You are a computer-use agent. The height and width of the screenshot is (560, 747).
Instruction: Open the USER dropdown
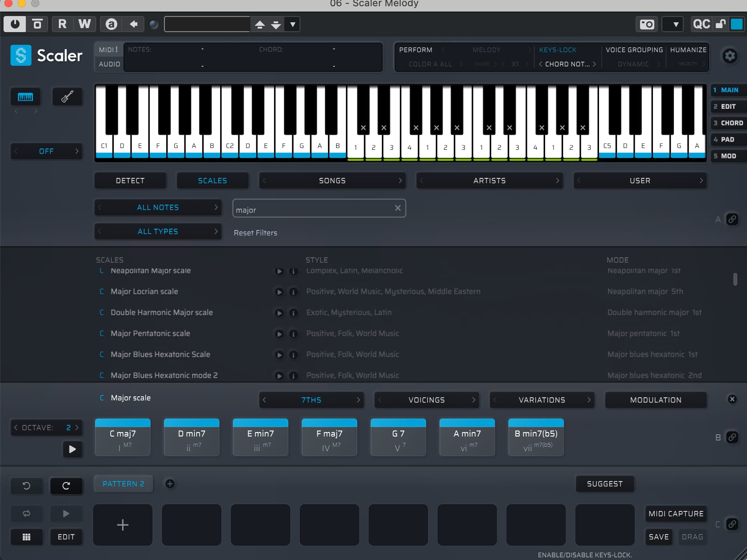[640, 181]
